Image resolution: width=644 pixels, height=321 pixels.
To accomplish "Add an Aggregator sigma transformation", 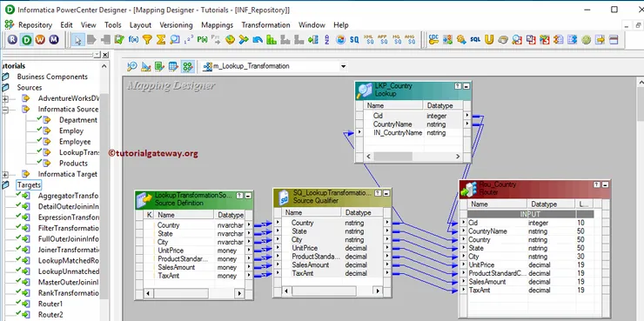I will click(x=161, y=40).
